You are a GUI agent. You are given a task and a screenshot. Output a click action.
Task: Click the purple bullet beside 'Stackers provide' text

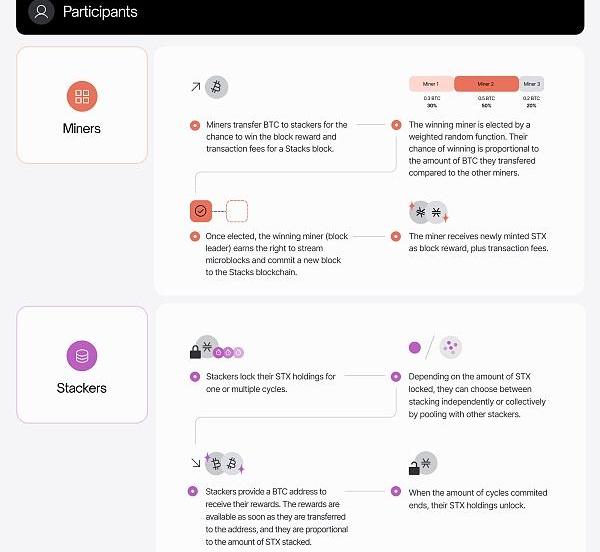[x=193, y=491]
